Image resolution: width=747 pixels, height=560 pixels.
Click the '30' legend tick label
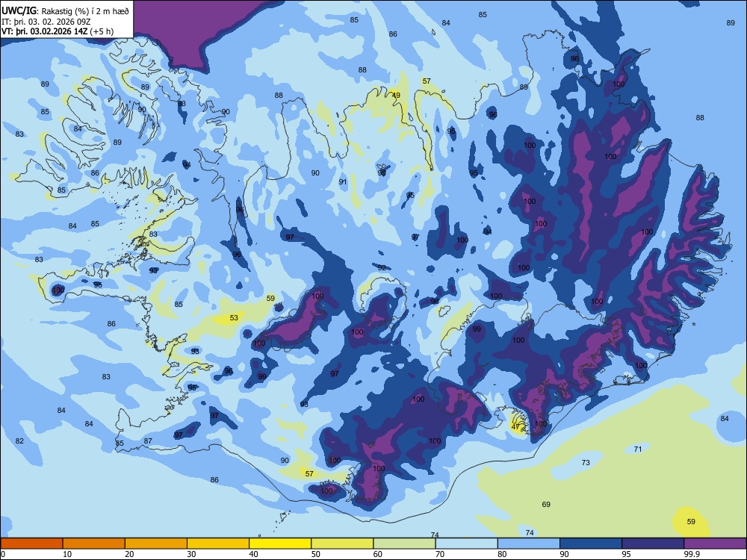pos(191,554)
